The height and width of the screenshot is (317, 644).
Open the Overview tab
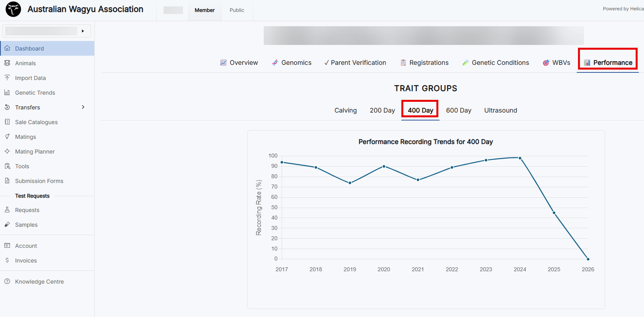[x=239, y=63]
